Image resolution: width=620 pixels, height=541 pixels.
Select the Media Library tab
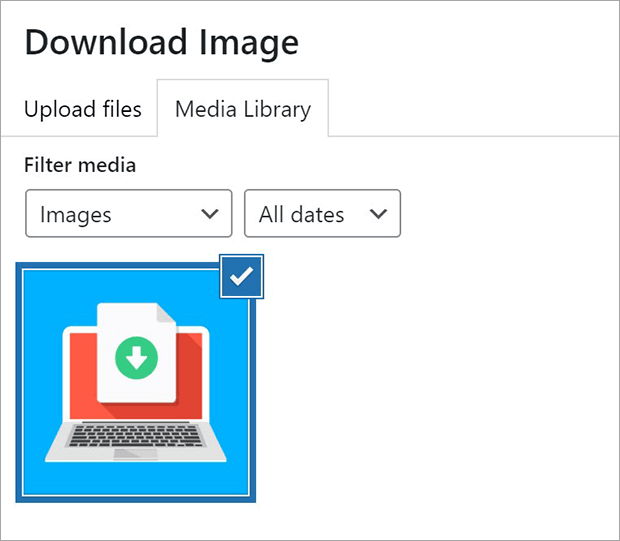coord(243,109)
